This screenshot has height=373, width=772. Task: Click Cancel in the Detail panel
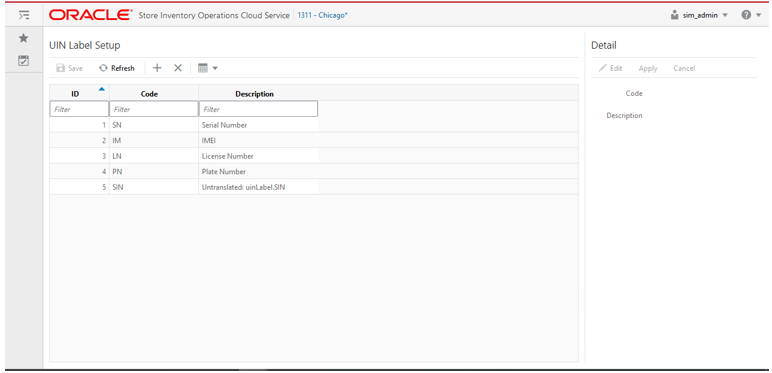pos(684,68)
